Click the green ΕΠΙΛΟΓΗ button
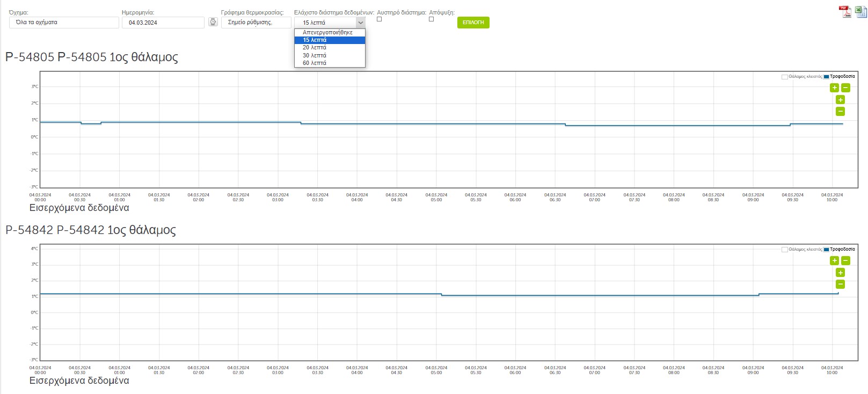Image resolution: width=868 pixels, height=394 pixels. 473,23
